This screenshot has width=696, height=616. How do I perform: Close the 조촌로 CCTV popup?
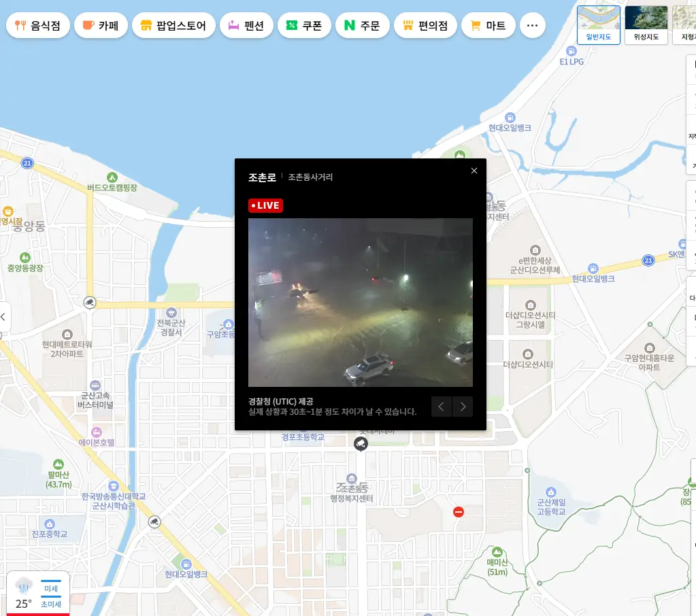coord(474,171)
